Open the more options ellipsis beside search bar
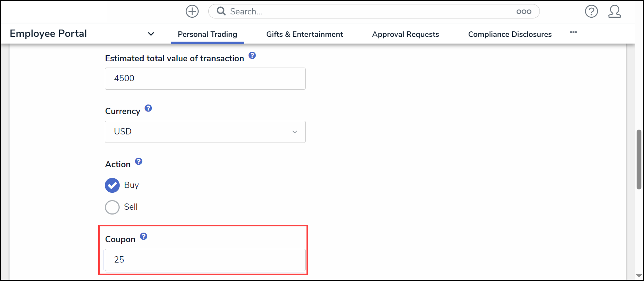Viewport: 644px width, 281px height. click(524, 11)
